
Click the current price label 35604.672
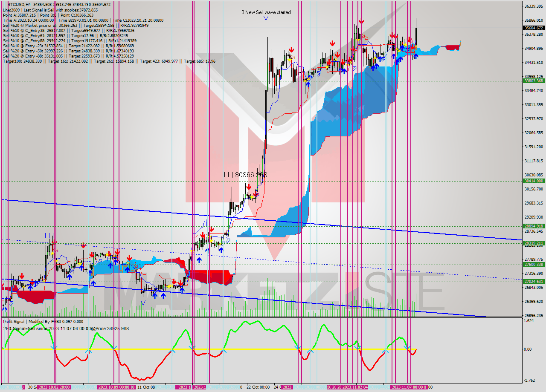[534, 28]
